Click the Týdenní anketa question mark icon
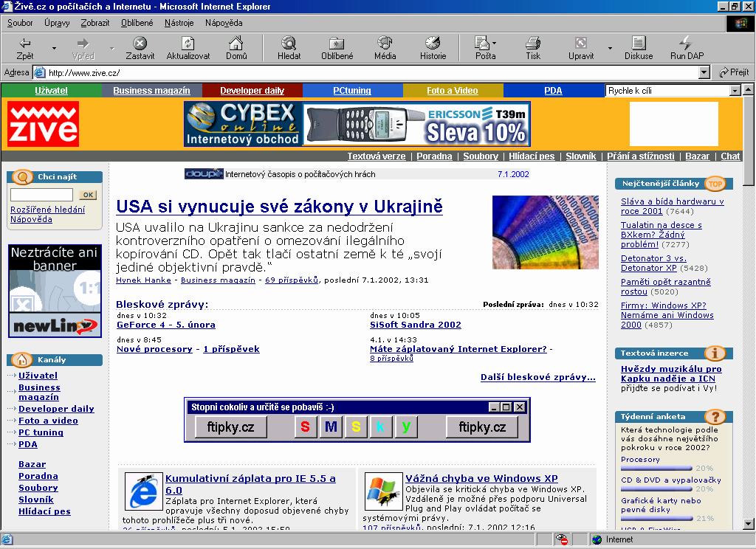Screen dimensions: 756x549 coord(715,416)
